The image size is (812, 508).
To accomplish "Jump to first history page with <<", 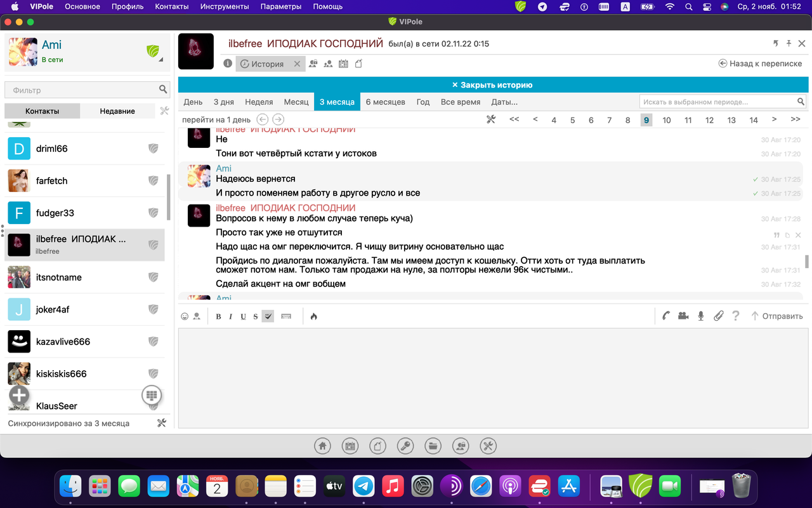I will 514,119.
